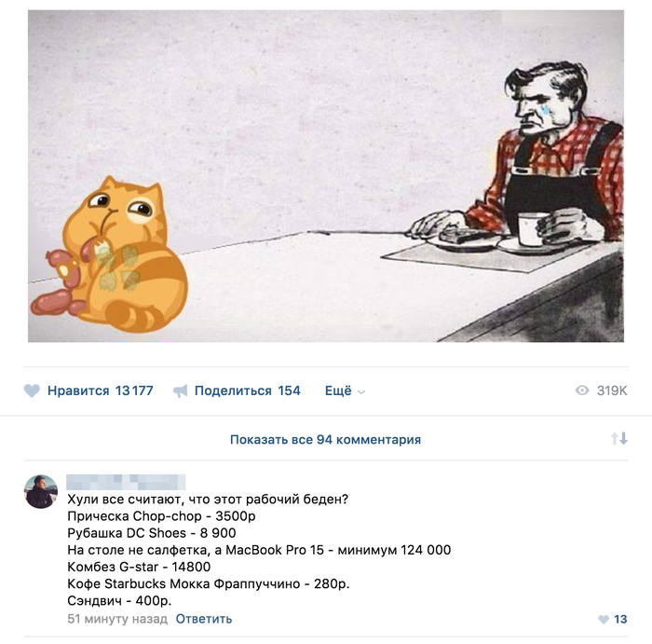This screenshot has width=652, height=644.
Task: Click the megaphone share icon
Action: 181,391
